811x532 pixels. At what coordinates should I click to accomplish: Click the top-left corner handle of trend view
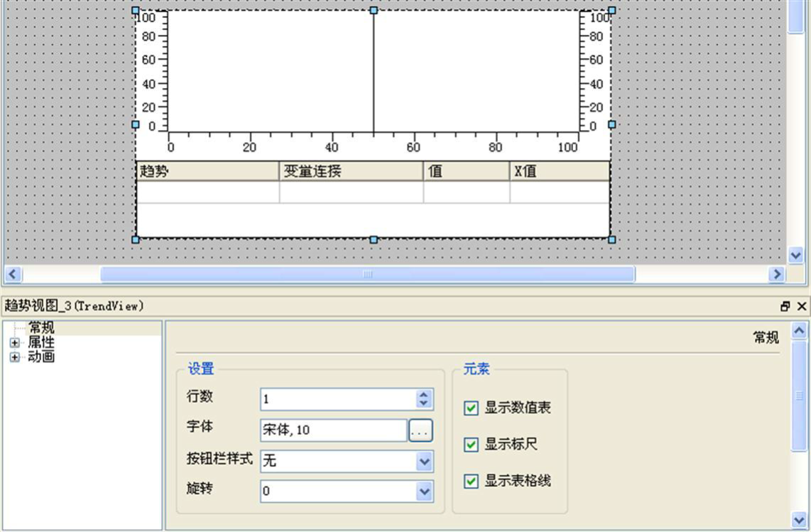click(136, 11)
